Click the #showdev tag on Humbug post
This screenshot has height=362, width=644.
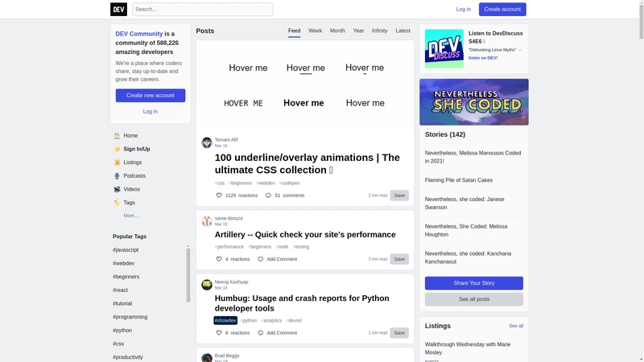point(225,320)
